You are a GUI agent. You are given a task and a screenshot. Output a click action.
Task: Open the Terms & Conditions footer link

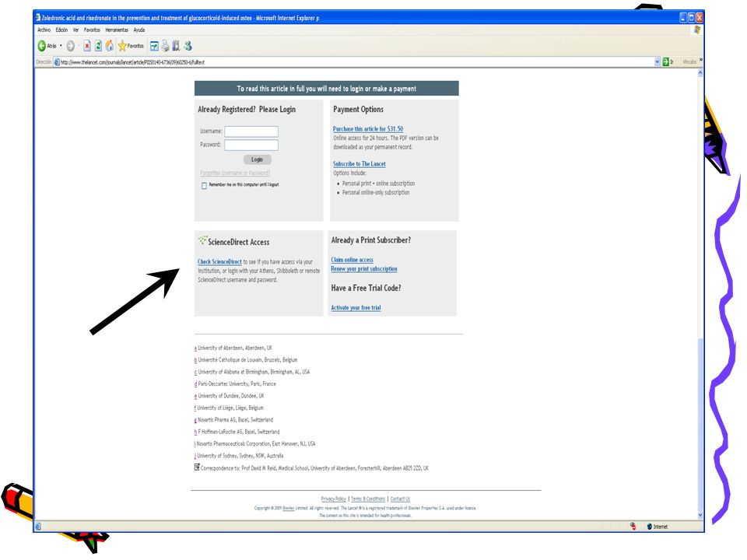(368, 499)
